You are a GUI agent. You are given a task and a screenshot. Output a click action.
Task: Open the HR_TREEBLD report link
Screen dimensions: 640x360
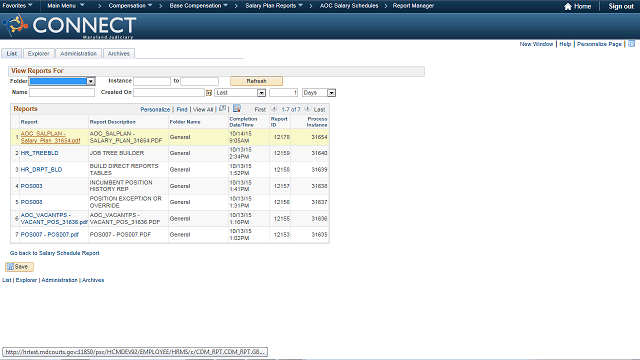[40, 153]
